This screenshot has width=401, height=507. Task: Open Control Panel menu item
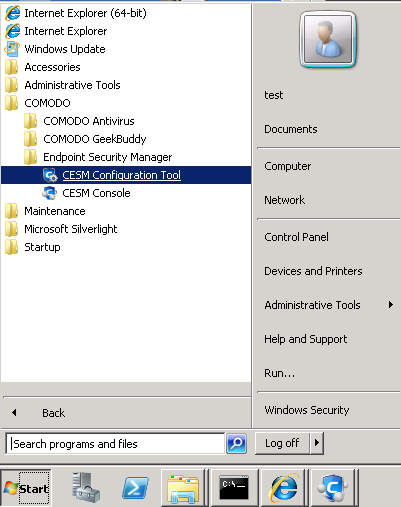(x=296, y=237)
